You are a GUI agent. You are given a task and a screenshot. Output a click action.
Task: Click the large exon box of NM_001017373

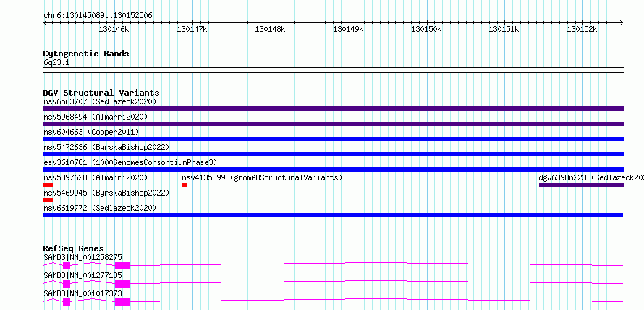pos(122,302)
